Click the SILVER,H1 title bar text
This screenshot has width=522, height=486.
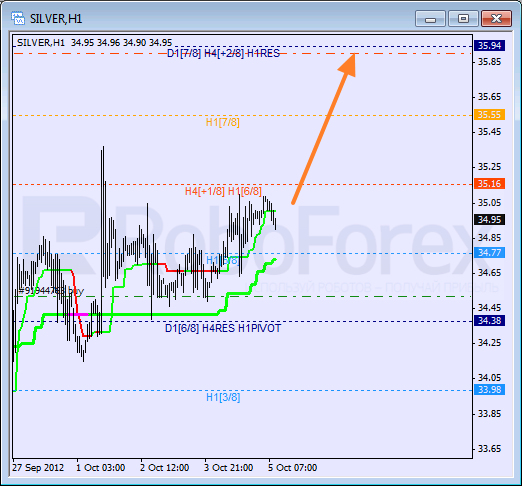click(56, 19)
